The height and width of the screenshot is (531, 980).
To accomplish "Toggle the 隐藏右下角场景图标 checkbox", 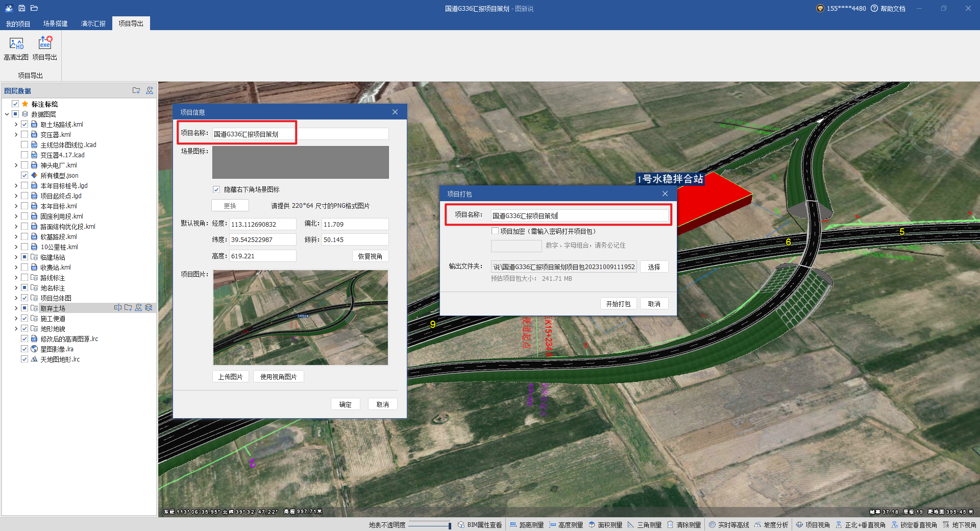I will pos(216,189).
